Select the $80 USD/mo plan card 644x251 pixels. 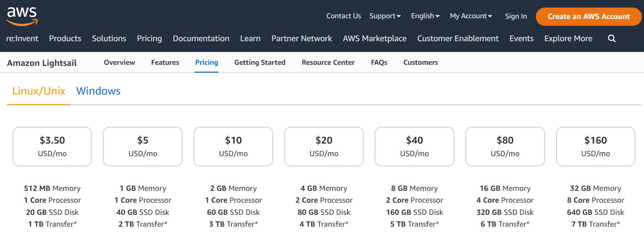[505, 146]
